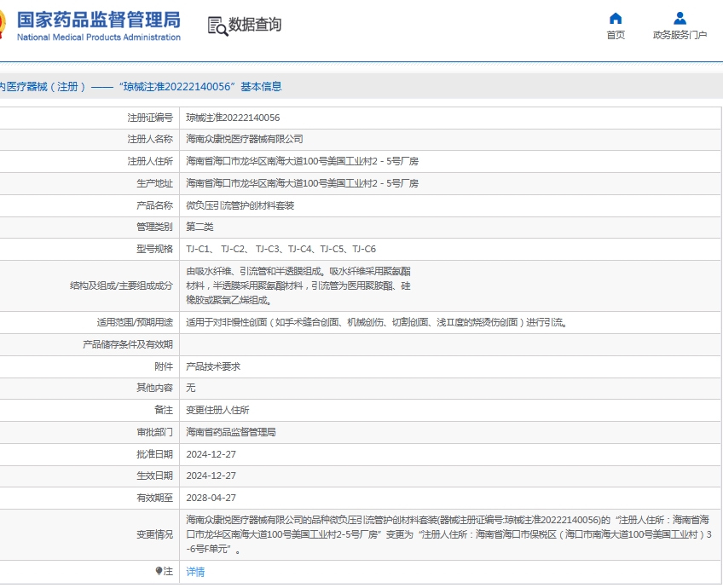
Task: Click model spec value TJ-C1、TJ-C2…TJ-C6
Action: point(281,250)
